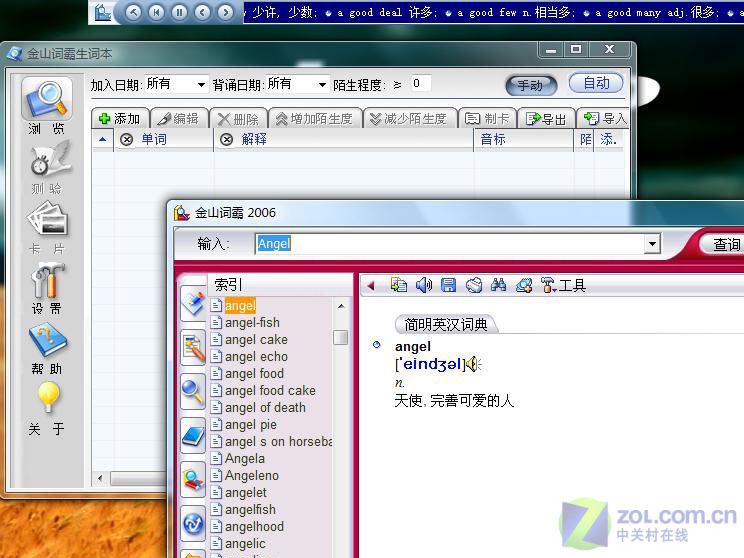This screenshot has width=744, height=558.
Task: Open the 工具 tools menu
Action: point(563,285)
